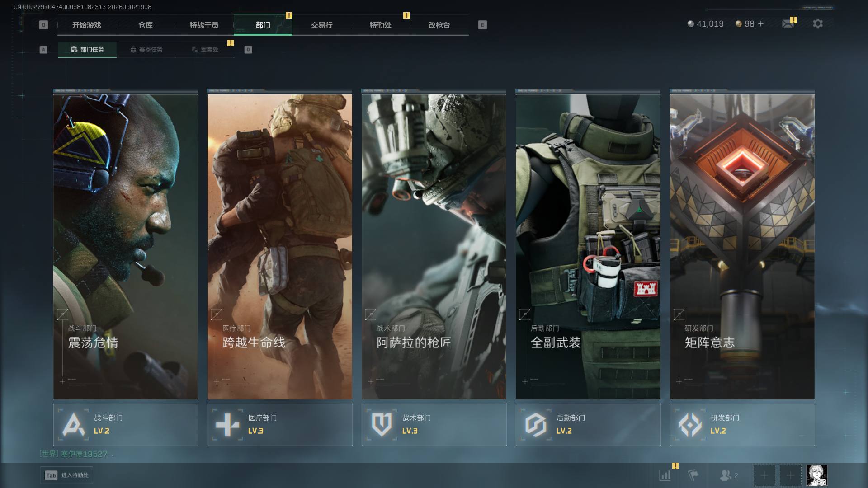
Task: Click the first empty squad slot plus
Action: point(764,475)
